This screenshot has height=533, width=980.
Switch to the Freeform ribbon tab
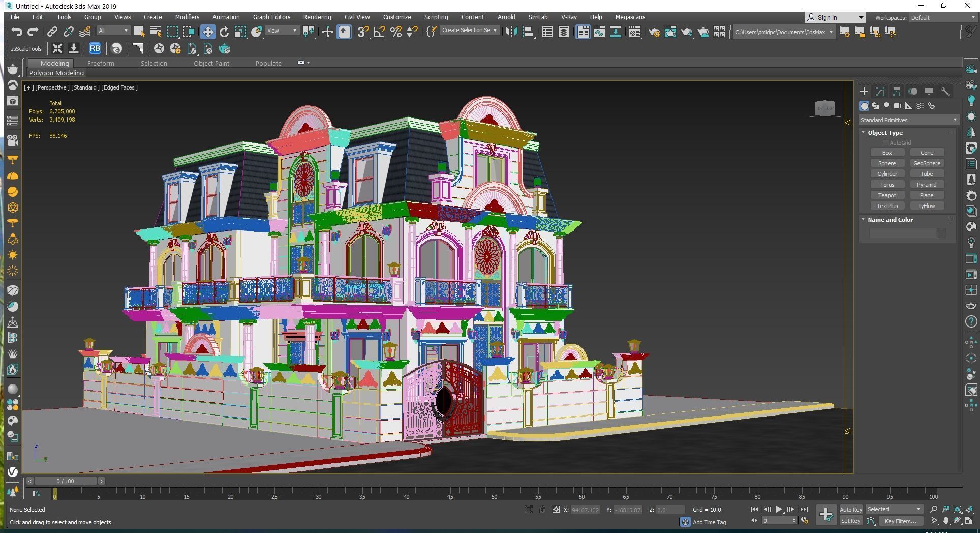point(101,63)
